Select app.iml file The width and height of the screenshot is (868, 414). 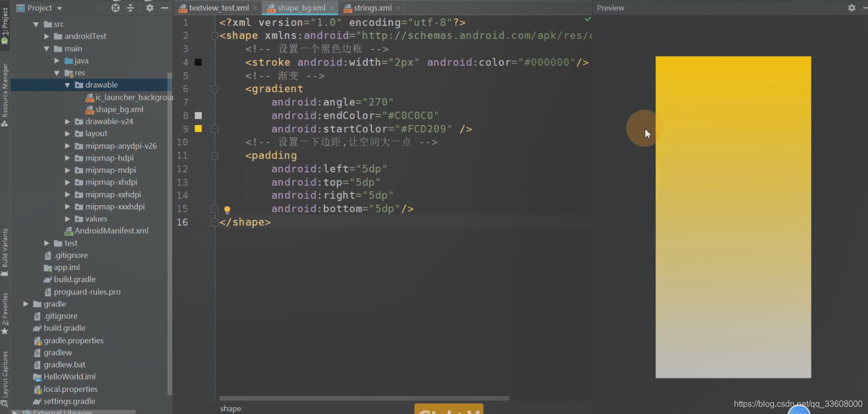click(62, 267)
